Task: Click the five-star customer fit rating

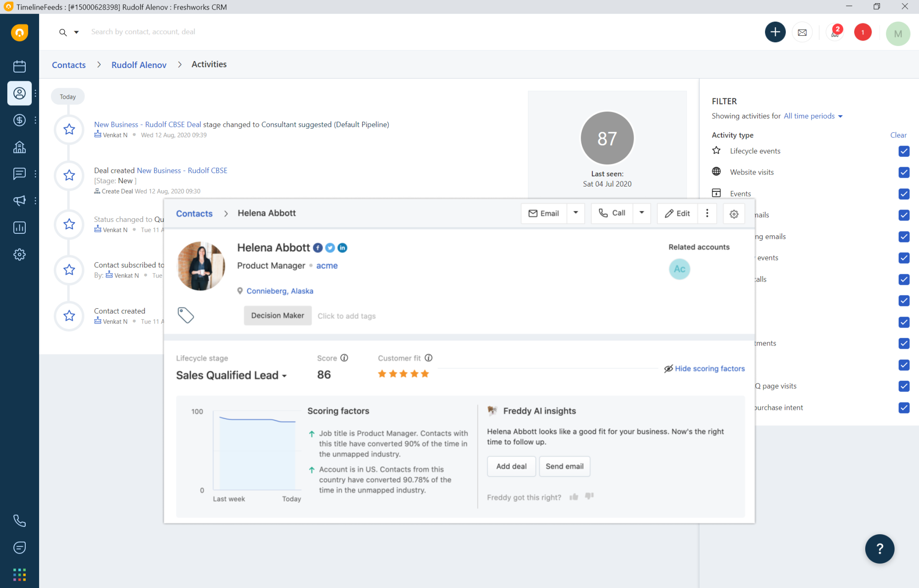Action: click(403, 373)
